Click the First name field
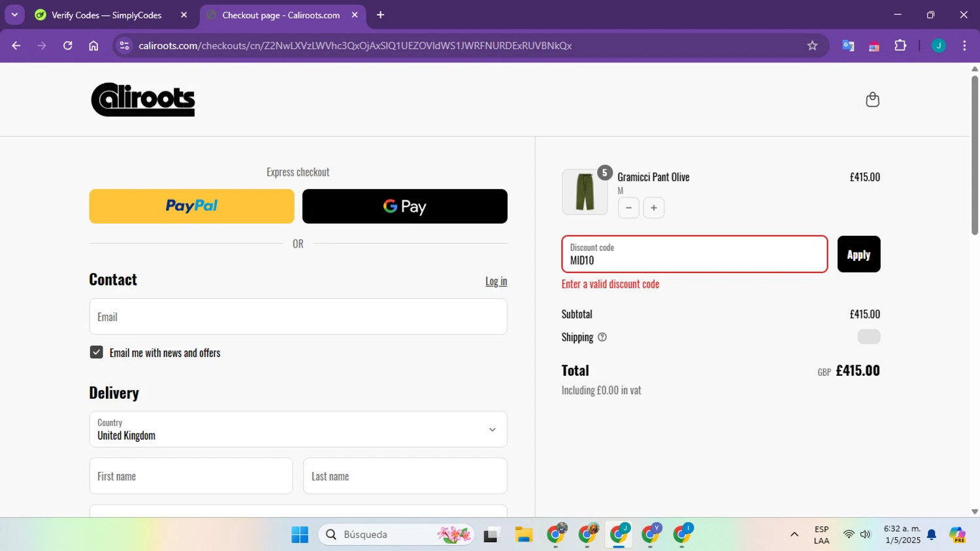This screenshot has width=980, height=551. [191, 476]
